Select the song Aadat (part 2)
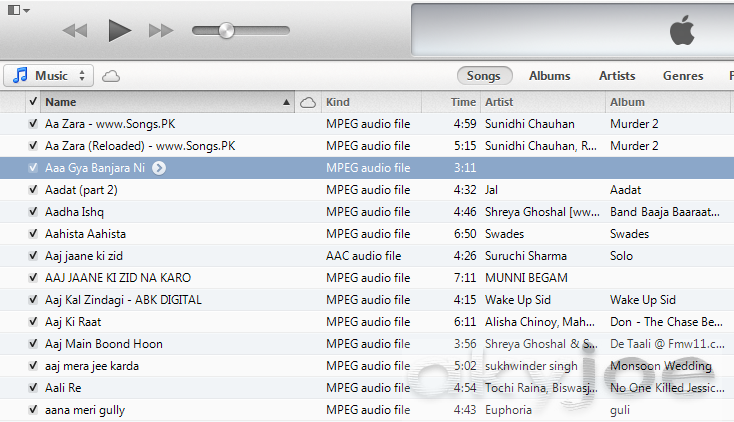 pyautogui.click(x=81, y=190)
